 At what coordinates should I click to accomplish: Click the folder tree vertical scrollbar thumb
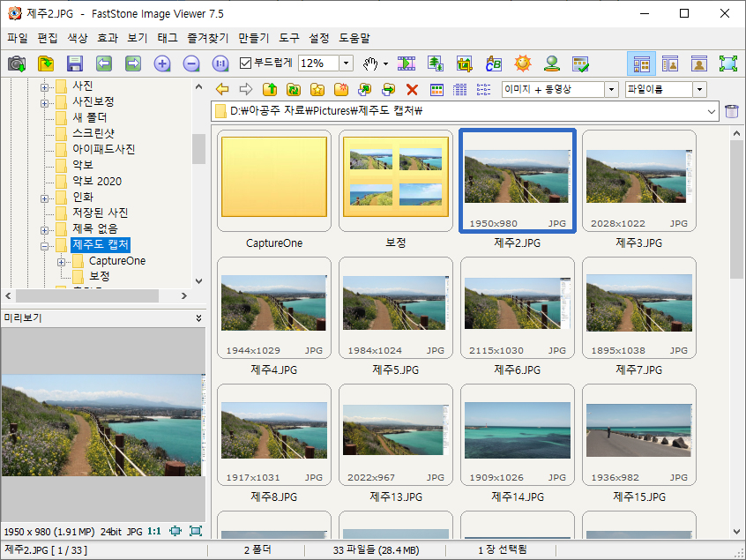coord(198,149)
